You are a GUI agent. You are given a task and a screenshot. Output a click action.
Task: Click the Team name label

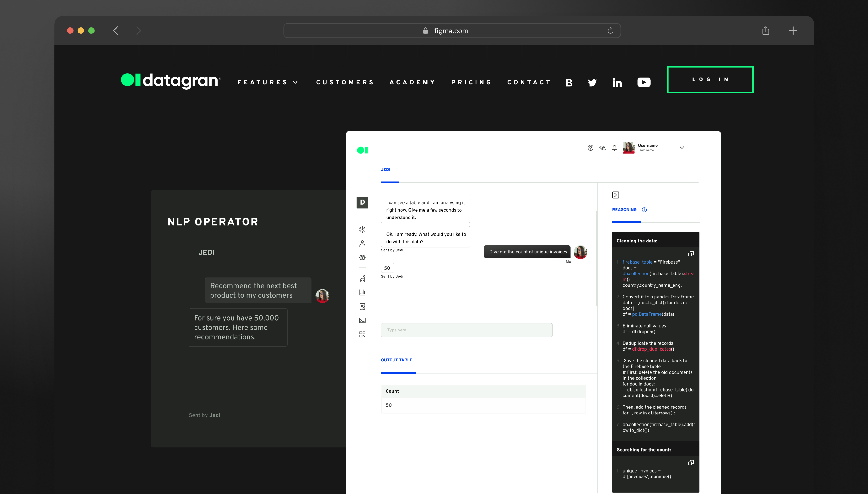coord(646,150)
